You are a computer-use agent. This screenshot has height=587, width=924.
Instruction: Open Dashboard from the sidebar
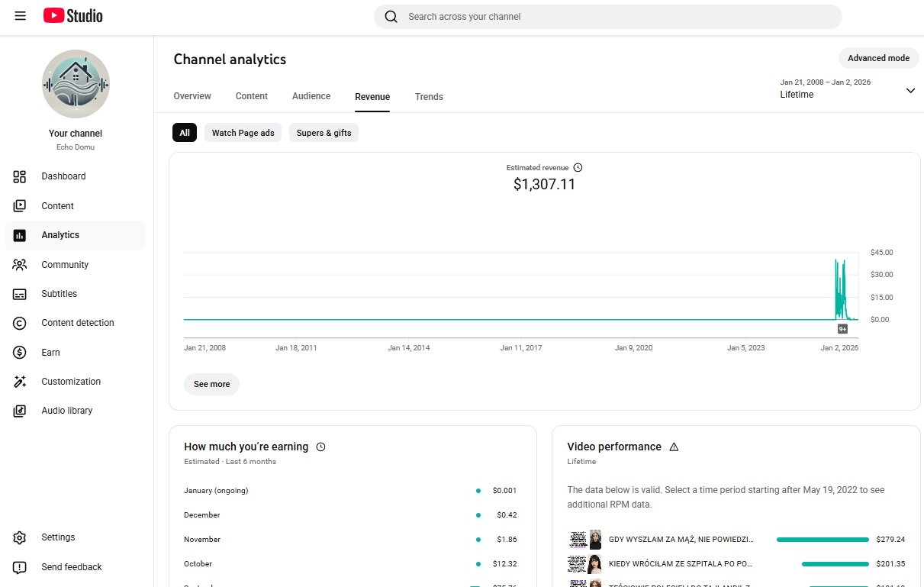click(x=63, y=176)
